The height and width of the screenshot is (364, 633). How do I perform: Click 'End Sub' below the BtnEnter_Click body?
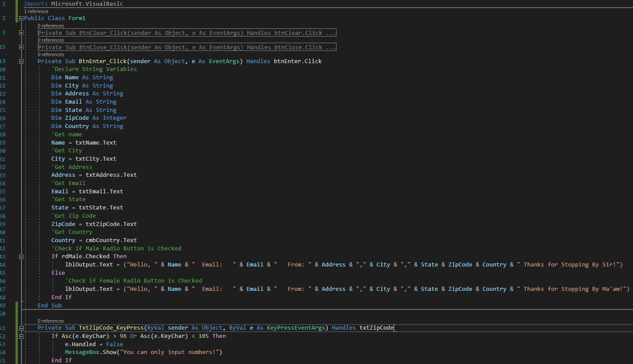(x=49, y=305)
